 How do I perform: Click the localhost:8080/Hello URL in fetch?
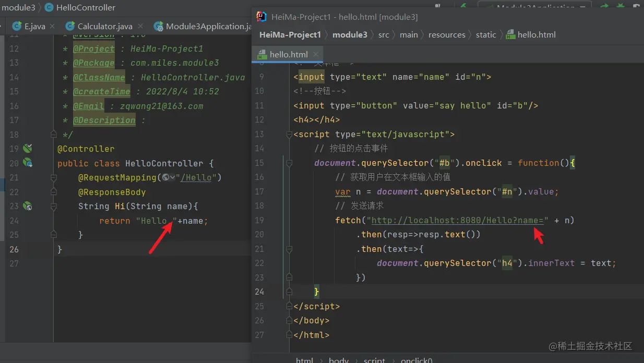coord(457,220)
